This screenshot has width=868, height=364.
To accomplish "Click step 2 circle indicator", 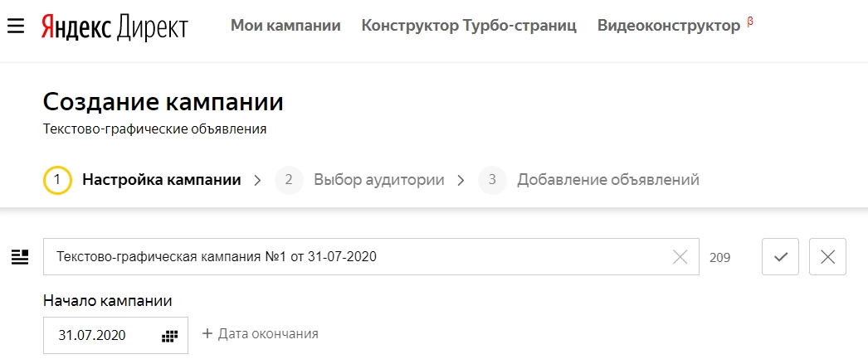I will click(x=289, y=180).
